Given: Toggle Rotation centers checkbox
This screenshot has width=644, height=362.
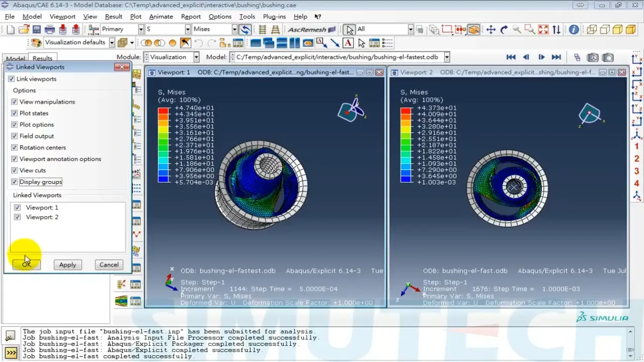Looking at the screenshot, I should tap(15, 147).
